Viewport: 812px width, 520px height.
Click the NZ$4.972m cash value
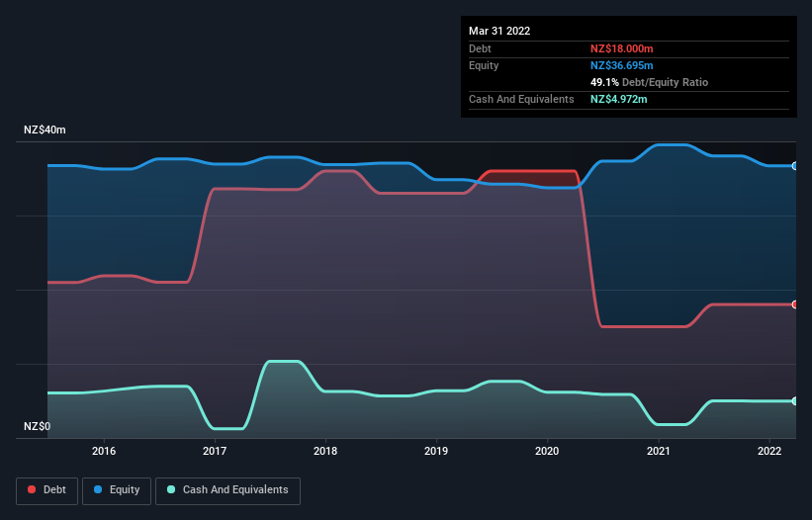pos(618,99)
